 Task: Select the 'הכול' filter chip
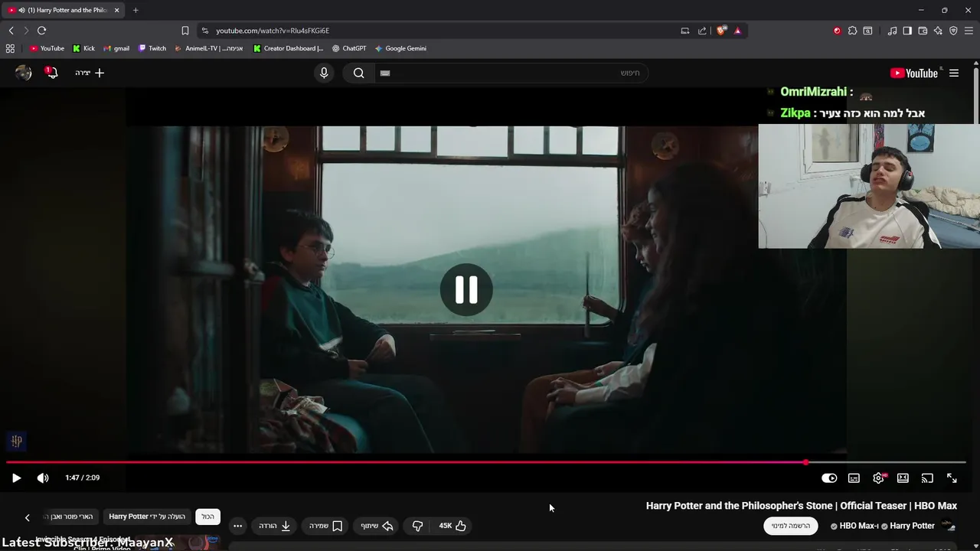tap(208, 517)
